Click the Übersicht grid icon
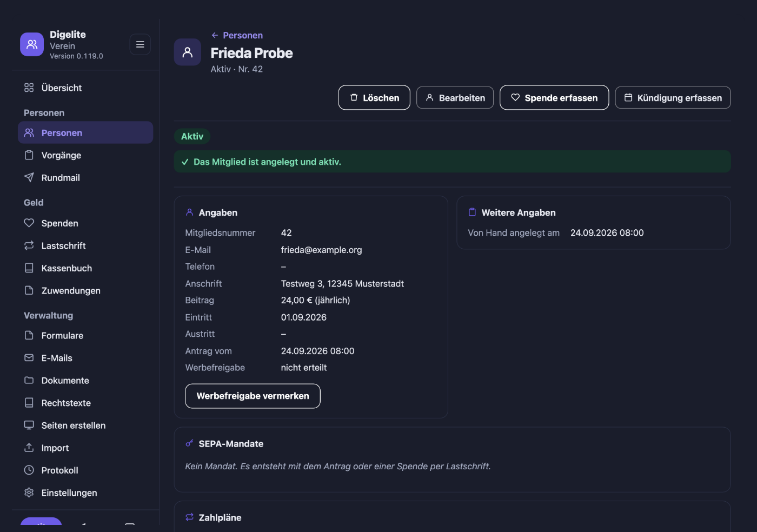Screen dimensions: 757x532 [29, 88]
